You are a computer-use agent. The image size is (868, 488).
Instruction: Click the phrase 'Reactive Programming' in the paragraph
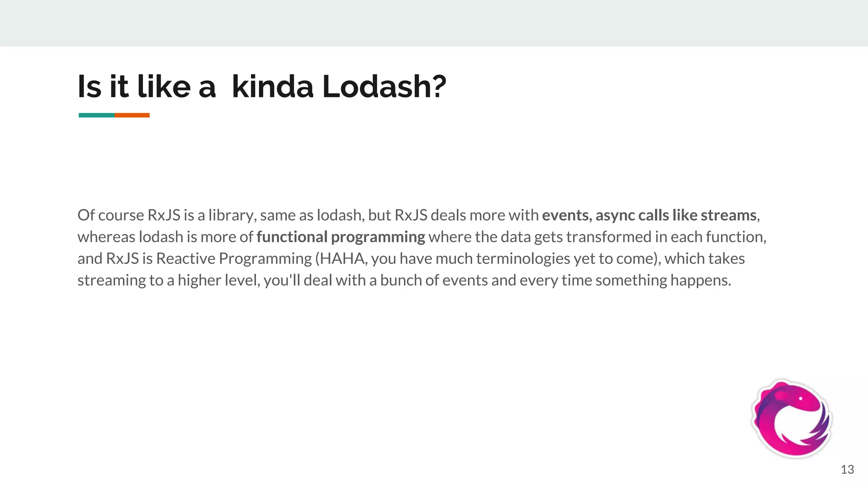(234, 258)
